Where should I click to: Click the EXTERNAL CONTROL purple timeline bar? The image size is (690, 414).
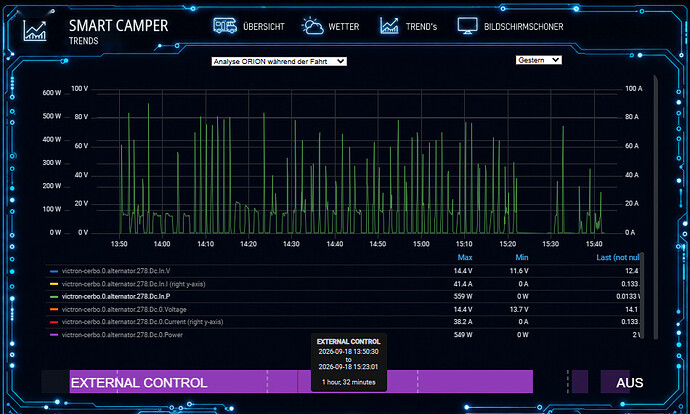point(301,381)
